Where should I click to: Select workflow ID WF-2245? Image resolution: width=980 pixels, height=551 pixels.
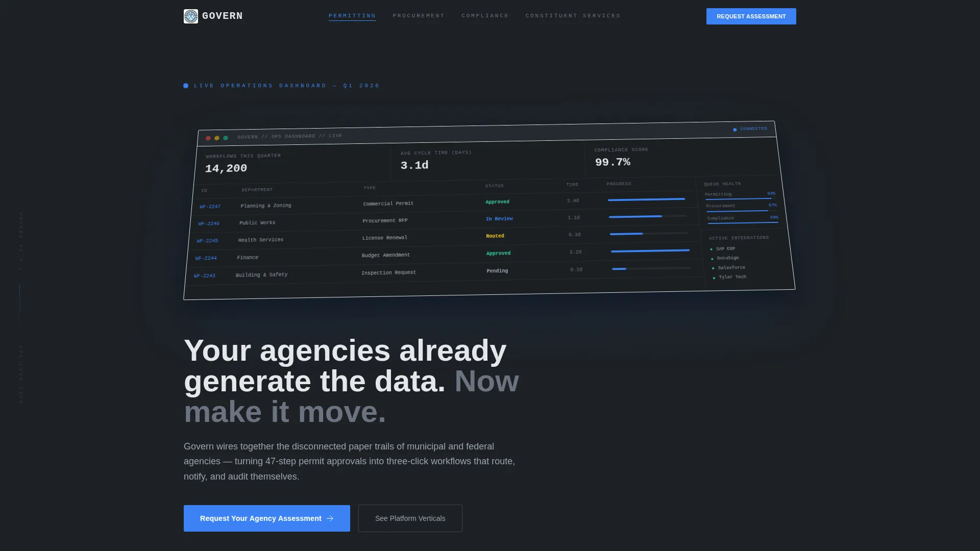(207, 241)
